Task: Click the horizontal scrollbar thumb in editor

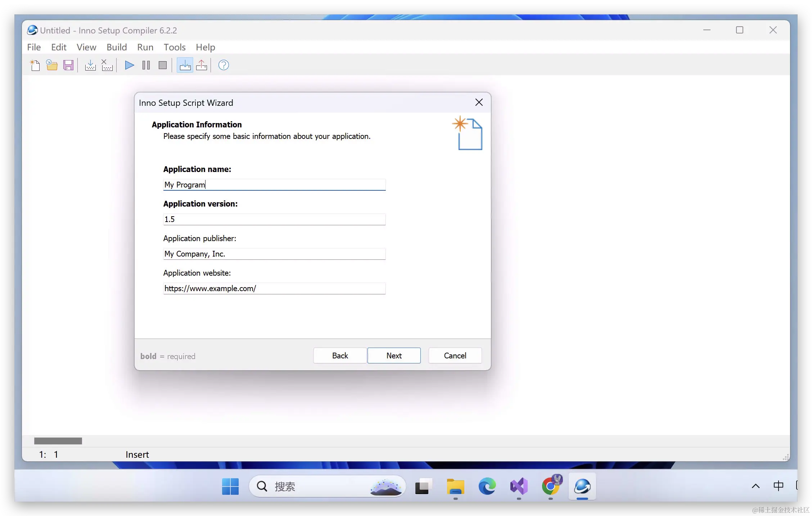Action: click(58, 441)
